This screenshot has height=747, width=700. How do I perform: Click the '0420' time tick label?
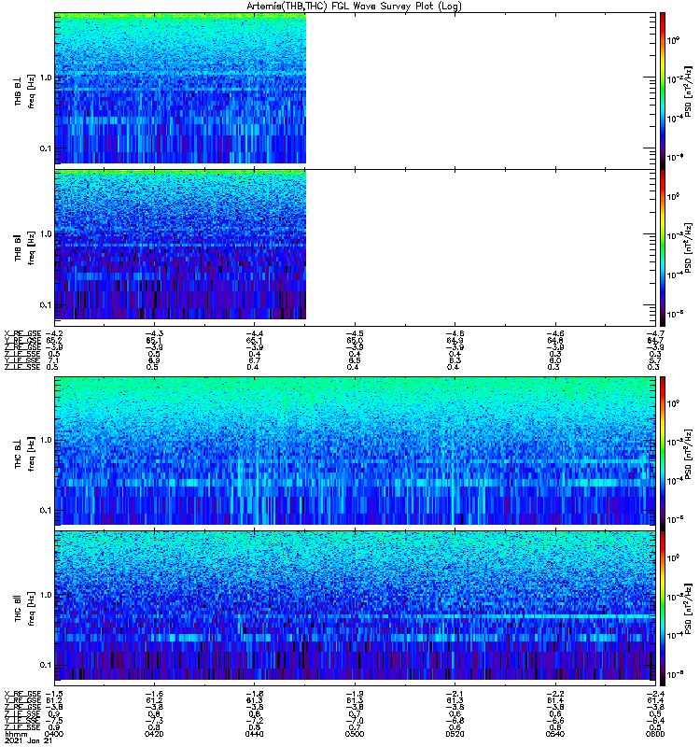pos(154,734)
